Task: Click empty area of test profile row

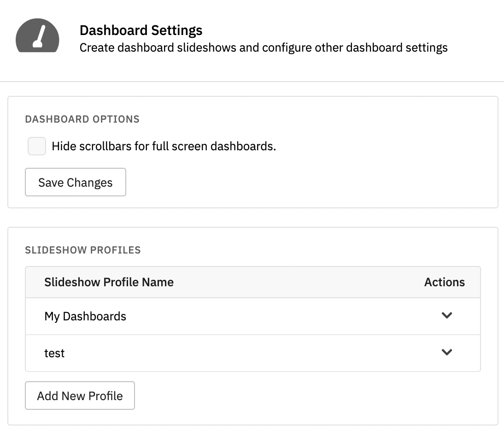Action: (251, 353)
